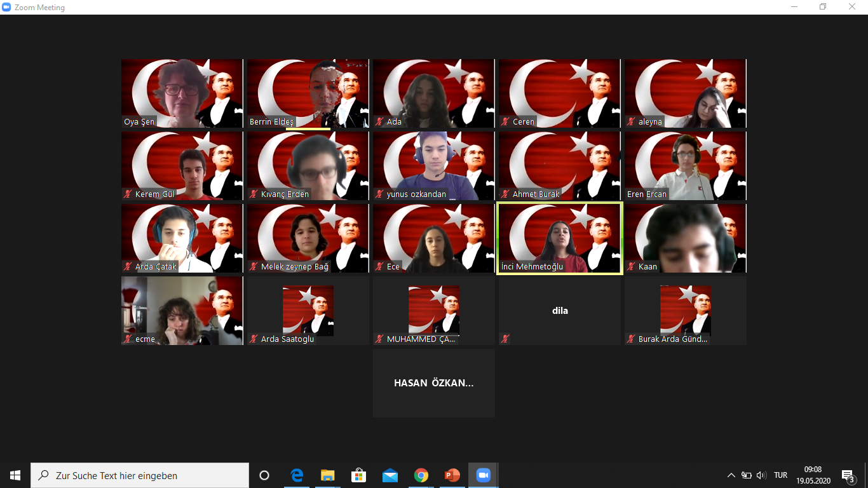
Task: Select Melek zeynep Bağ's video tile
Action: click(x=308, y=238)
